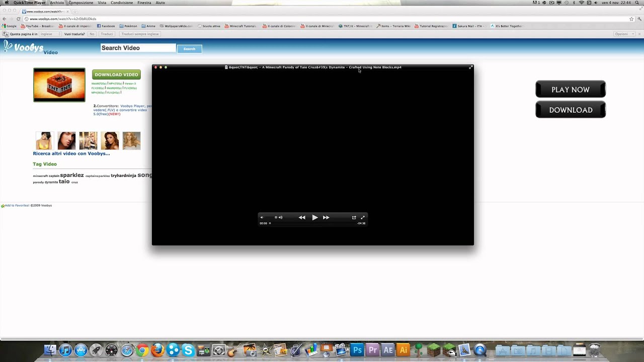Image resolution: width=644 pixels, height=362 pixels.
Task: Click the tryhardninja tag
Action: pos(123,175)
